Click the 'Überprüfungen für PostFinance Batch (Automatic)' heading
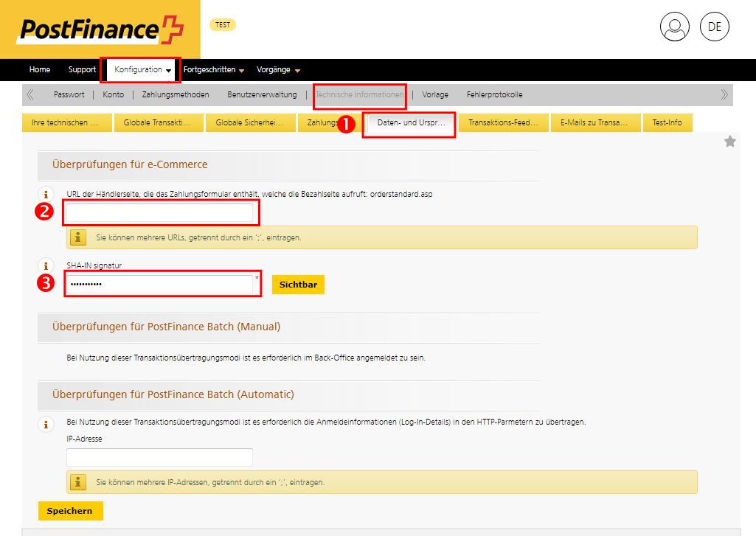The width and height of the screenshot is (756, 536). point(173,394)
